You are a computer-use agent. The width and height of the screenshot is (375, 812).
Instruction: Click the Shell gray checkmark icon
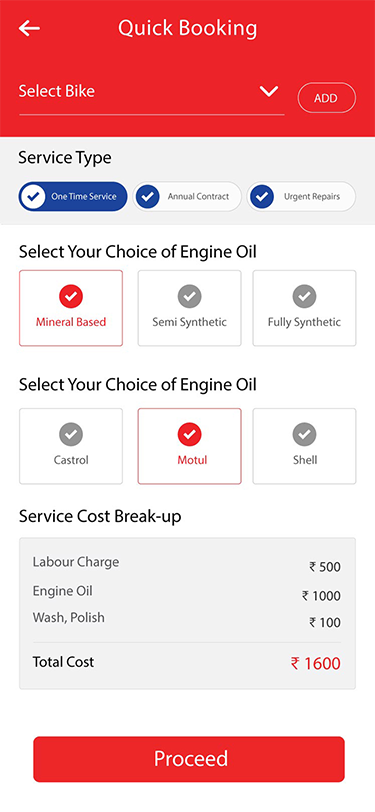click(305, 434)
